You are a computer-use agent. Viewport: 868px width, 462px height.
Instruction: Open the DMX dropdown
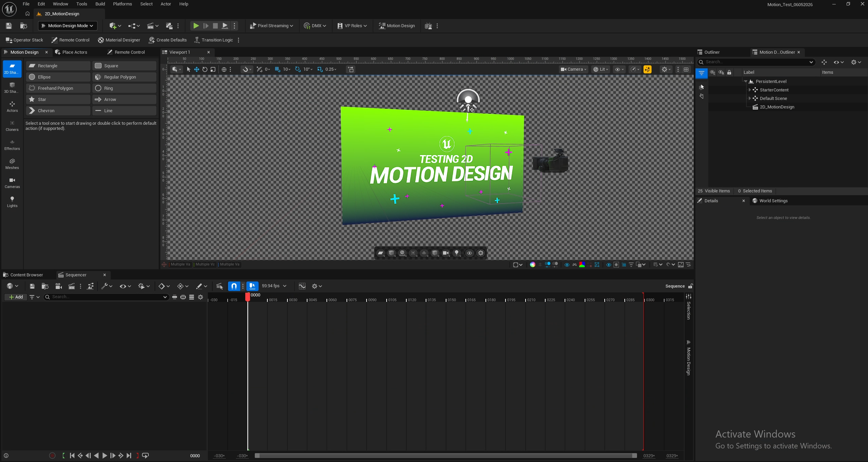pos(315,26)
